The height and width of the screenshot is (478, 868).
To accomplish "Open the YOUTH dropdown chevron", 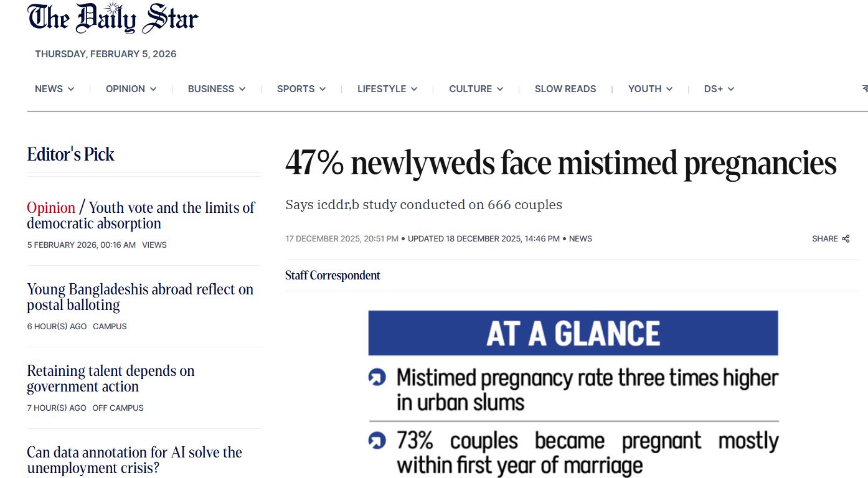I will pos(669,89).
